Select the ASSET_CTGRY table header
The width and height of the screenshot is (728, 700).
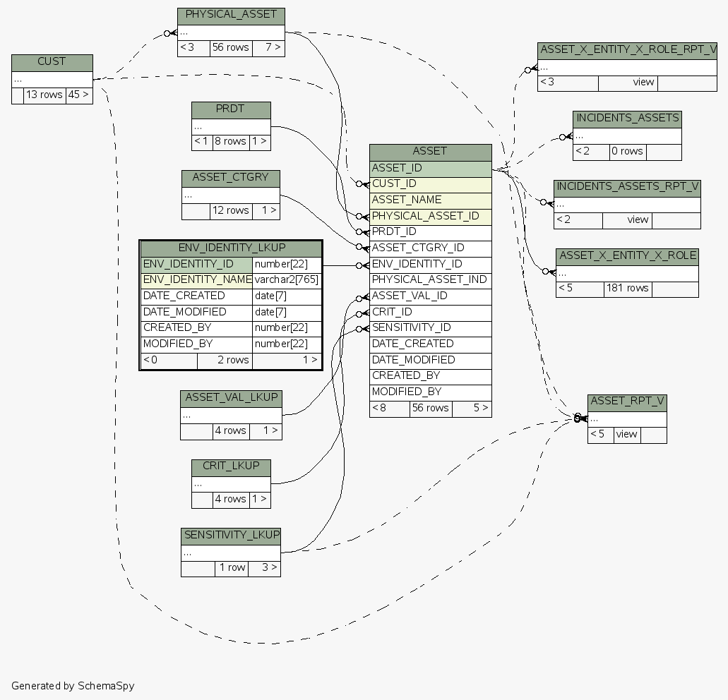click(231, 178)
